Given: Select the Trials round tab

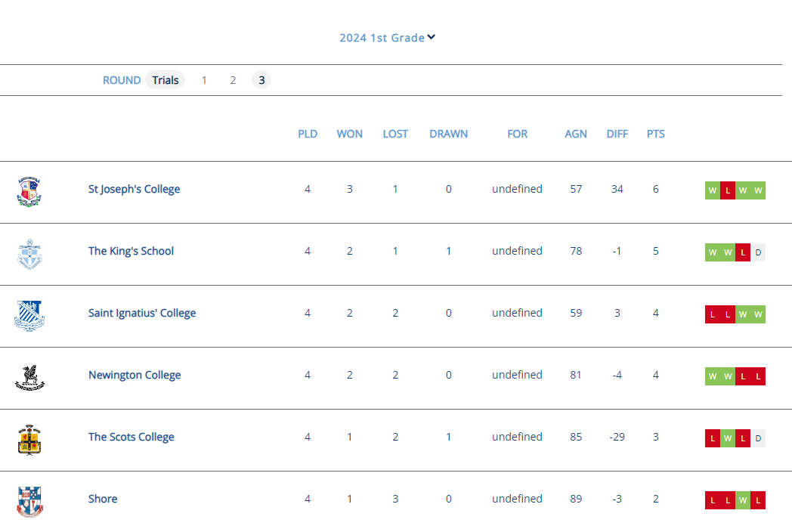Looking at the screenshot, I should [x=166, y=80].
